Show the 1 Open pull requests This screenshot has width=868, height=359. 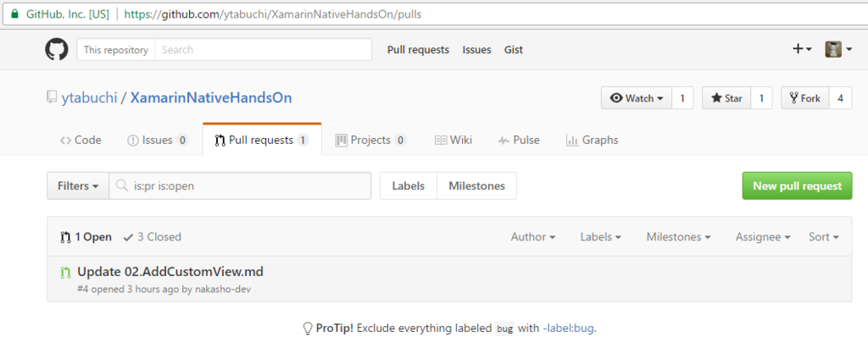tap(86, 237)
